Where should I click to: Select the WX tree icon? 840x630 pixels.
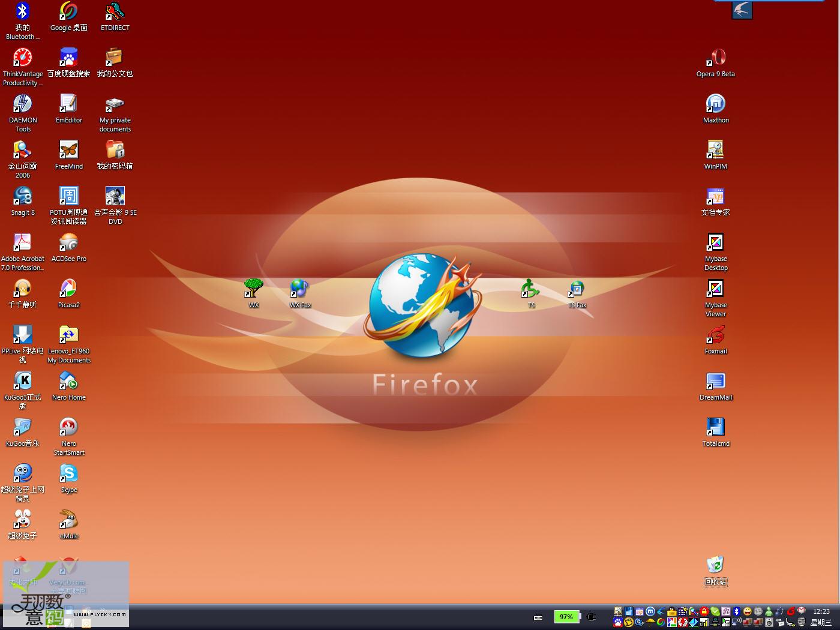tap(254, 294)
